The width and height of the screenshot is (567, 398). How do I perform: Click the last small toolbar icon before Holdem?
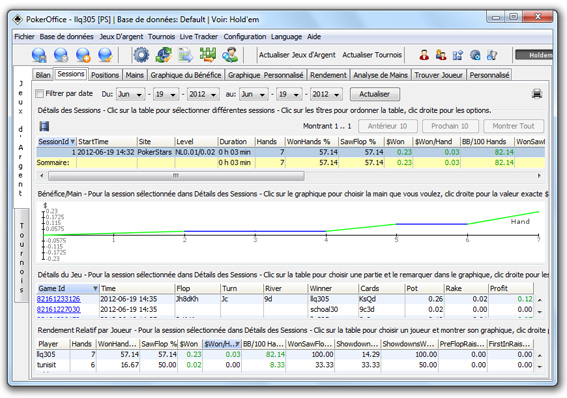pos(492,55)
